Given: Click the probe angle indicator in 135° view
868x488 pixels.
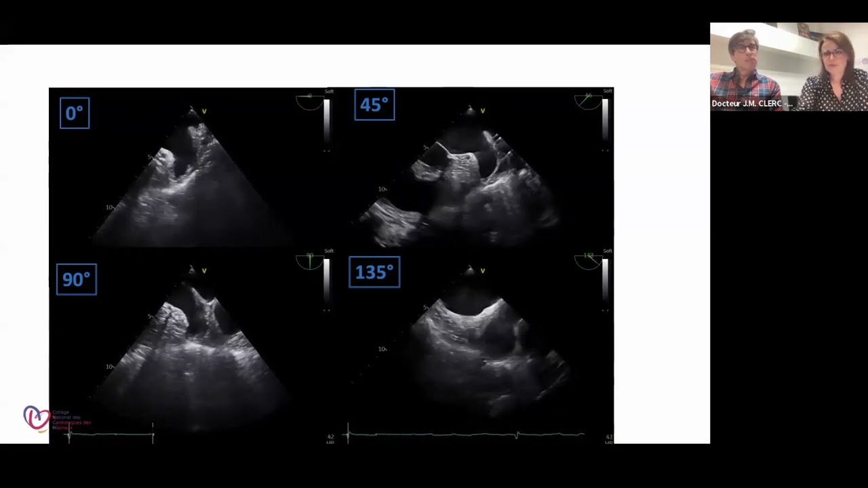Looking at the screenshot, I should click(588, 261).
